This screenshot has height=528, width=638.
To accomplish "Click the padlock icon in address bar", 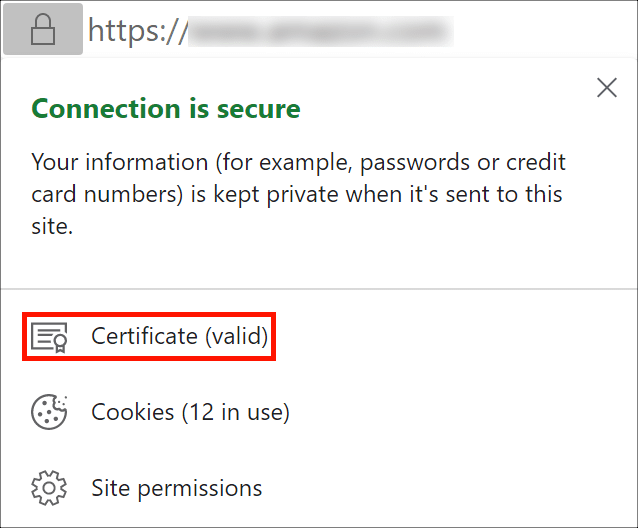I will [42, 33].
